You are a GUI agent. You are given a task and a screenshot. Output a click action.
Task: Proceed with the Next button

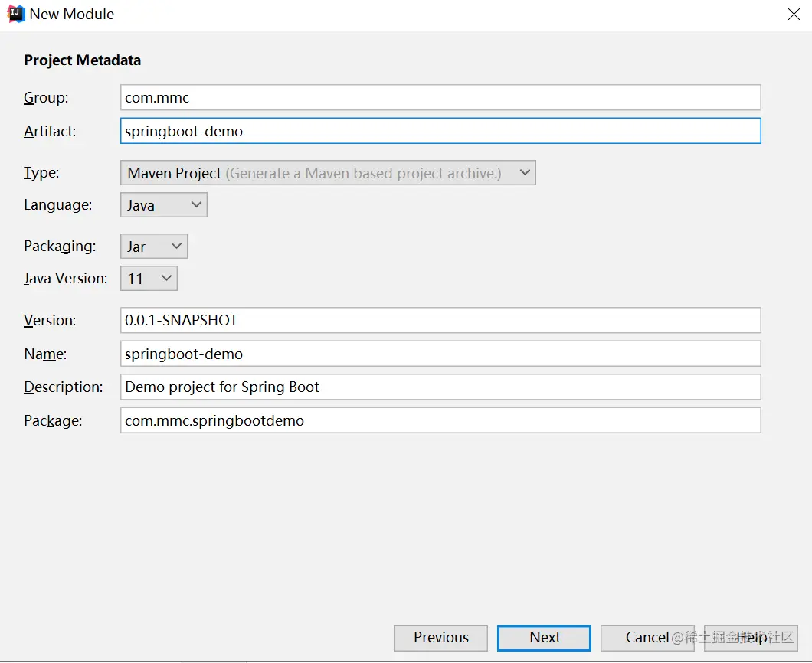(544, 638)
